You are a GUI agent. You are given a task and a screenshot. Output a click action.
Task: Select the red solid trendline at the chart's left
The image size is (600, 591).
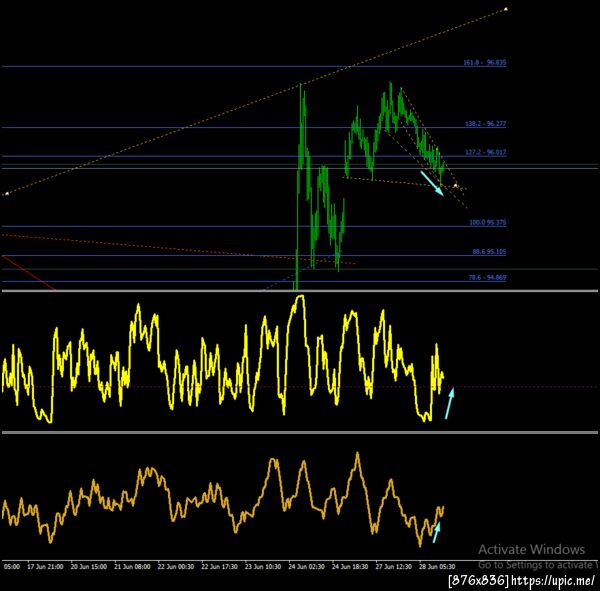[x=29, y=273]
